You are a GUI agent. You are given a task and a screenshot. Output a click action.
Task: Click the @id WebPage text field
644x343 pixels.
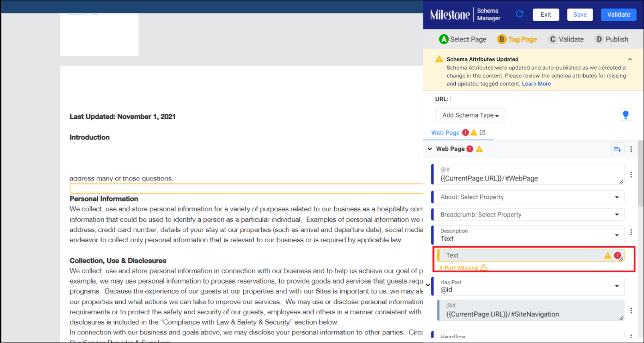tap(528, 174)
